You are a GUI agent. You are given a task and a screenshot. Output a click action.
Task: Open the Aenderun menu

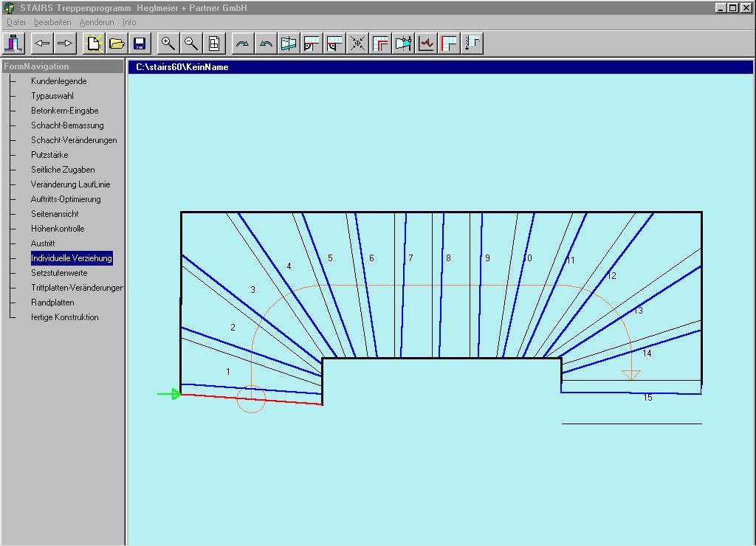pyautogui.click(x=97, y=22)
